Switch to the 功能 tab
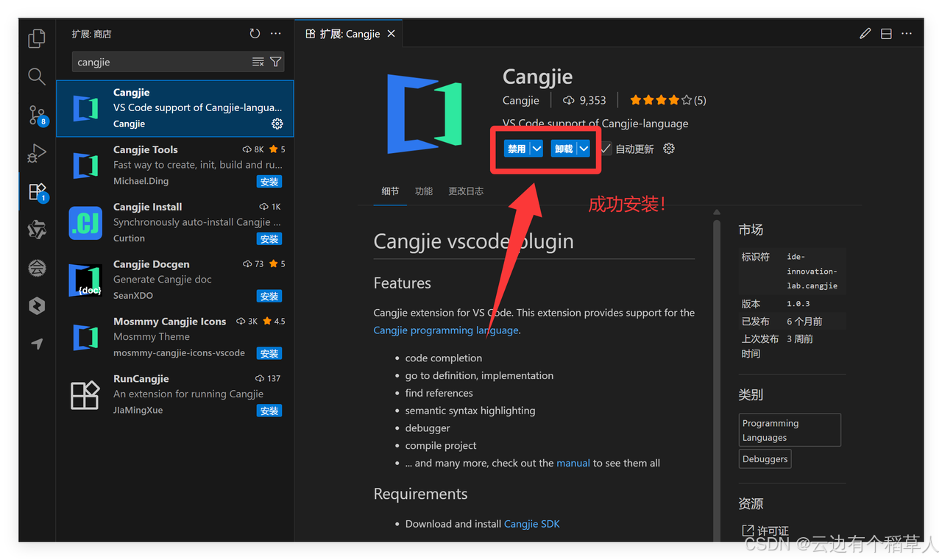Image resolution: width=942 pixels, height=560 pixels. coord(424,191)
